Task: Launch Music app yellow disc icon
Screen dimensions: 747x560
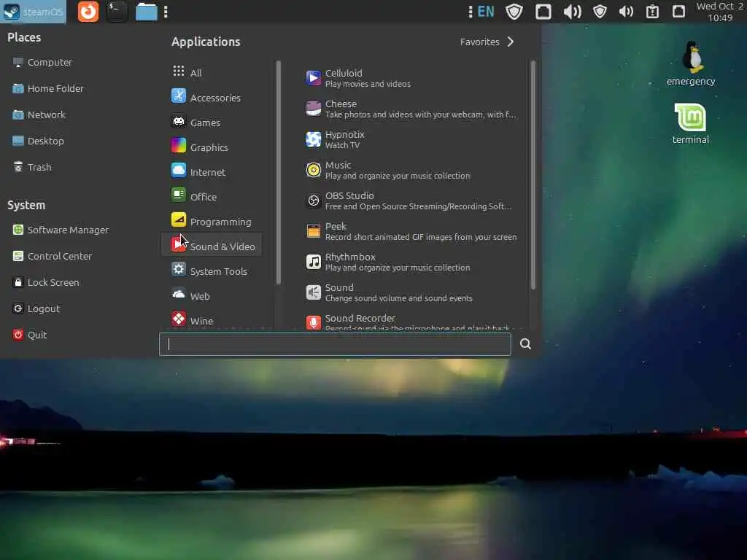Action: 313,170
